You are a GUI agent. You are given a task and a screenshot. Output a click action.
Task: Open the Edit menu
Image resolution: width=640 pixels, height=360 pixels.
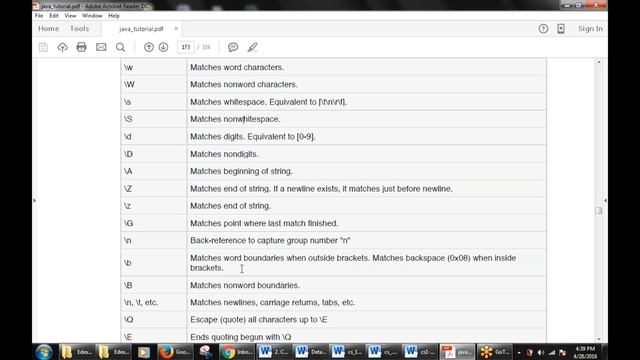tap(54, 16)
